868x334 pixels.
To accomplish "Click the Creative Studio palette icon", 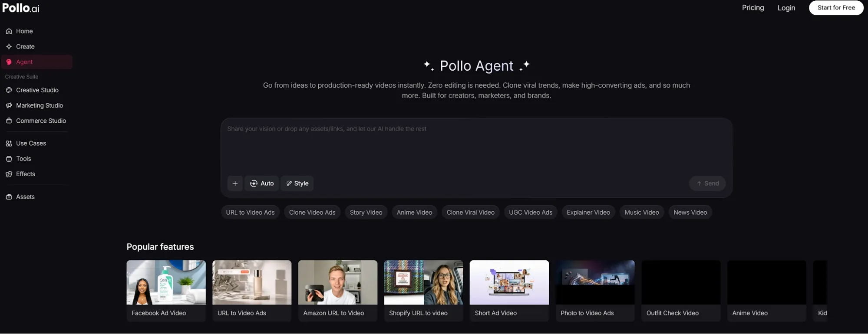I will [x=9, y=90].
